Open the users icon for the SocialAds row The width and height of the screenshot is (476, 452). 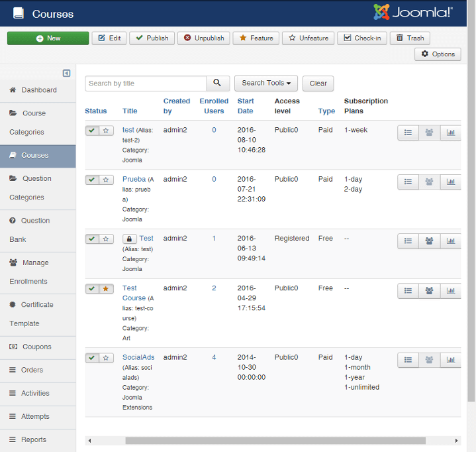429,360
